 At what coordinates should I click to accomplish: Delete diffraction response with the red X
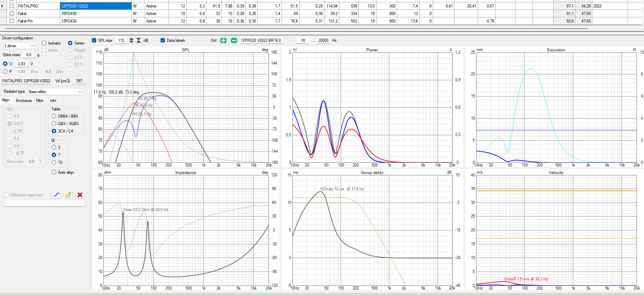coord(80,195)
